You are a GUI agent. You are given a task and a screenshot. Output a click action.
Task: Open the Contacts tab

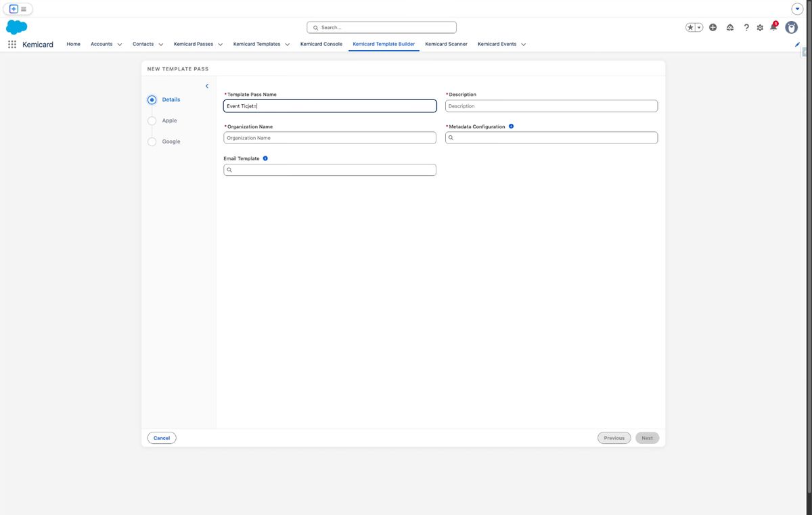coord(143,44)
